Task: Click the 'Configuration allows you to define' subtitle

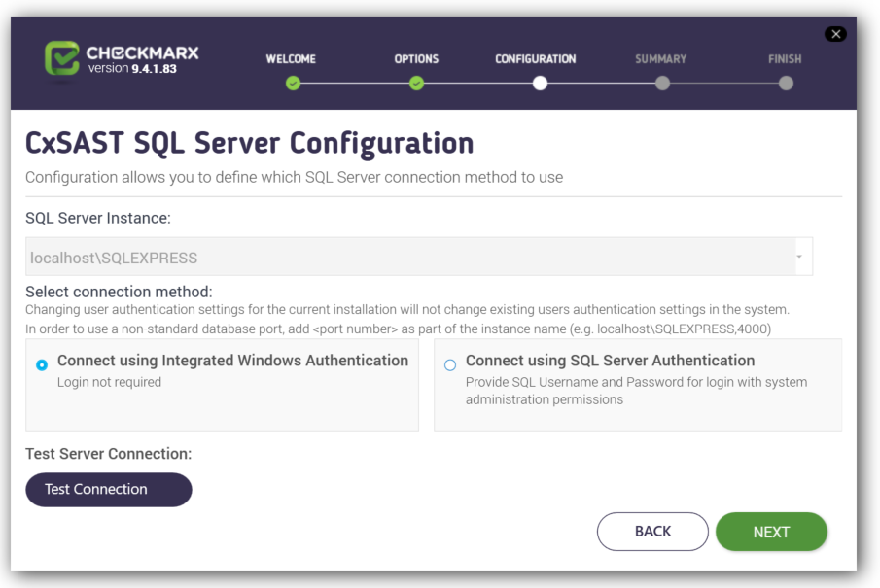Action: click(x=294, y=177)
